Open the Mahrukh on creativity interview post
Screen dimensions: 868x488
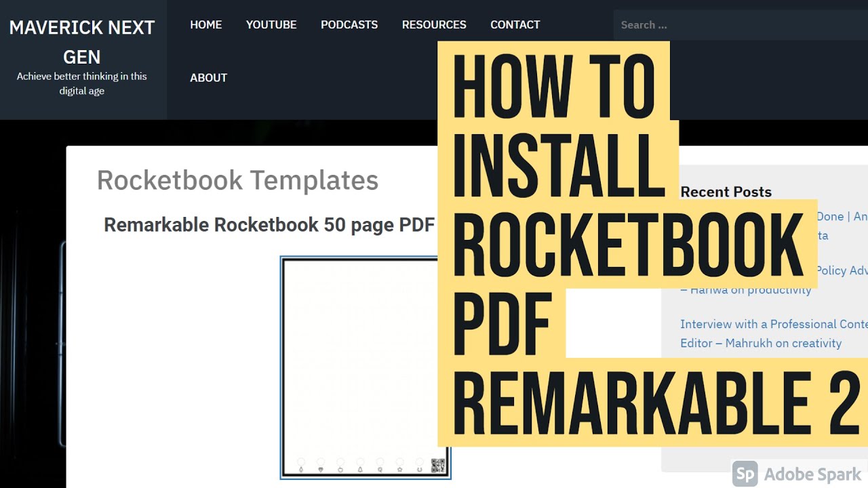tap(774, 333)
